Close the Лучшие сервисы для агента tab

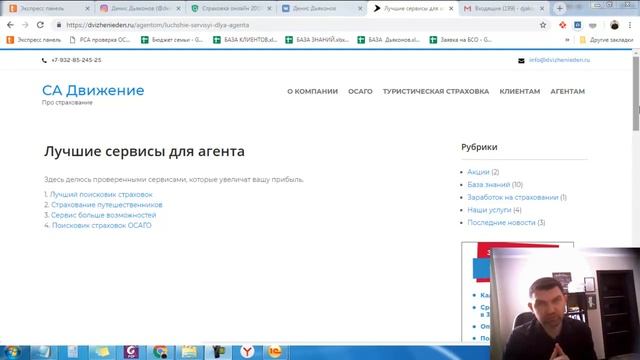point(451,8)
